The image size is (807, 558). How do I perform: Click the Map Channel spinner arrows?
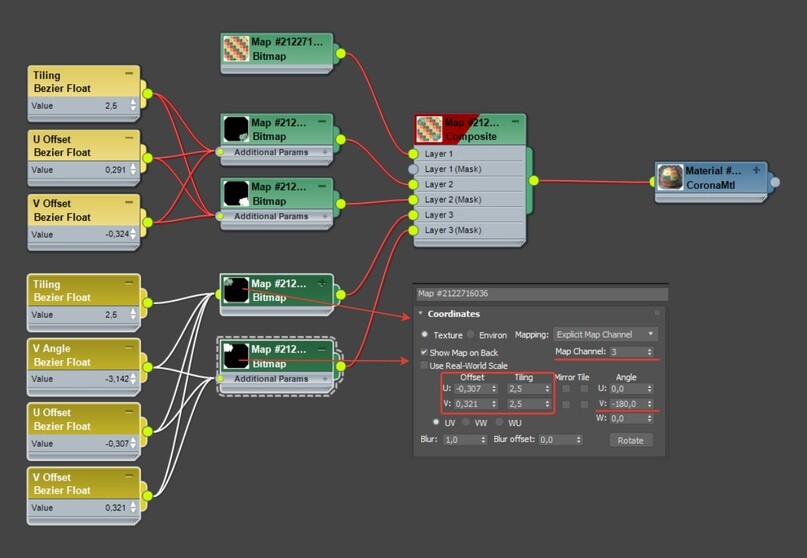click(x=650, y=352)
